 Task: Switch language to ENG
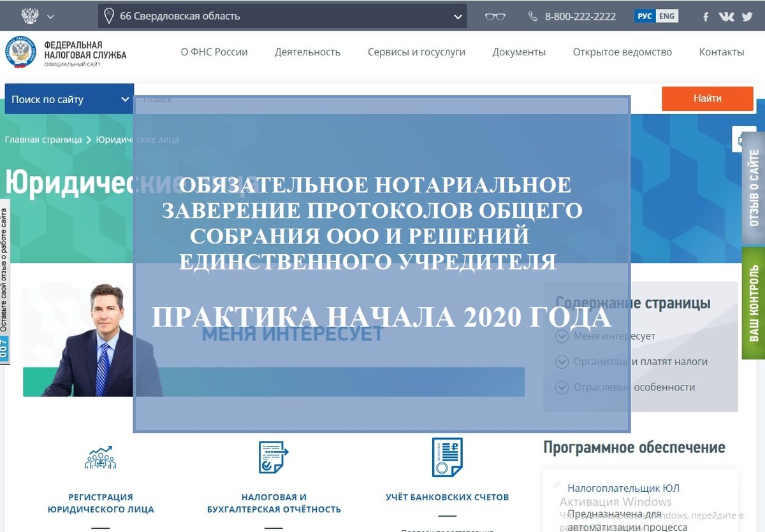coord(667,16)
